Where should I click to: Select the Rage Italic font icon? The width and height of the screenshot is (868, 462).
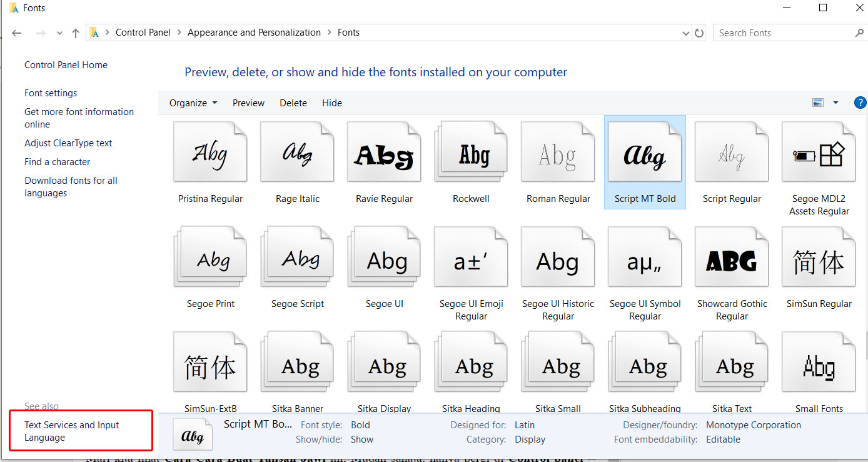(297, 152)
